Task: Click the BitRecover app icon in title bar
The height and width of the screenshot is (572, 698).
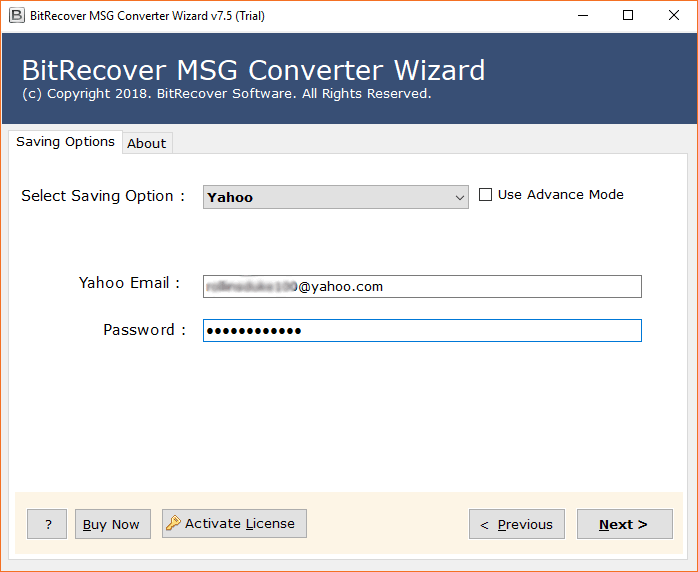Action: [x=16, y=16]
